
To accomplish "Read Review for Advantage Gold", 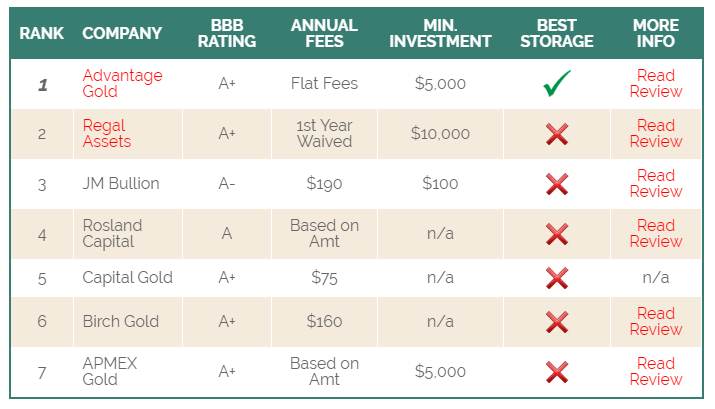I will click(x=656, y=83).
